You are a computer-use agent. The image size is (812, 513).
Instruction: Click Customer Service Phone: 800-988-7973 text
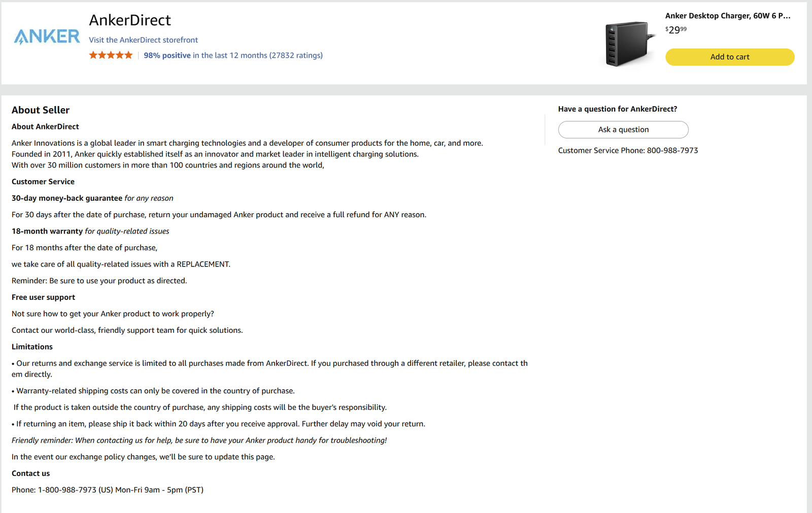pyautogui.click(x=628, y=150)
